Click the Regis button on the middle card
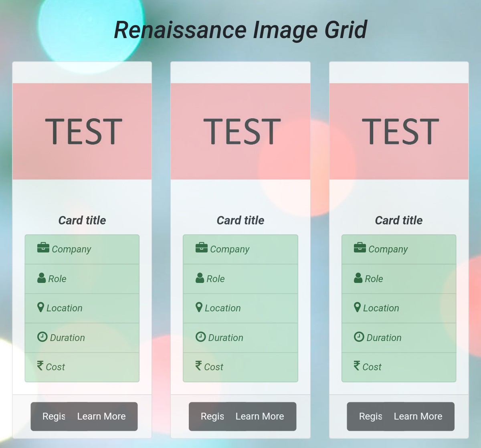 point(206,416)
